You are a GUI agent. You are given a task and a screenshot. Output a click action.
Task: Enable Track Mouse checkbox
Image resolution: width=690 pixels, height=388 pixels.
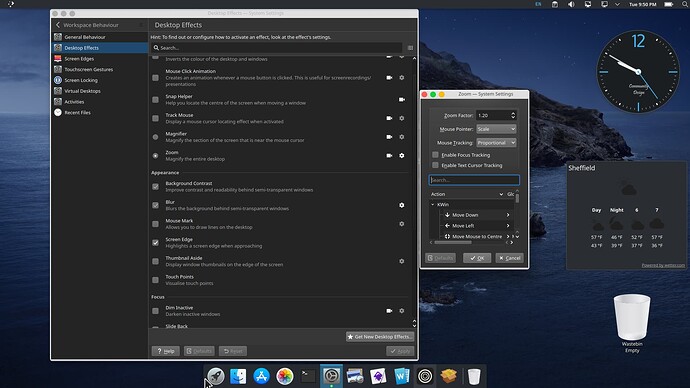point(155,118)
